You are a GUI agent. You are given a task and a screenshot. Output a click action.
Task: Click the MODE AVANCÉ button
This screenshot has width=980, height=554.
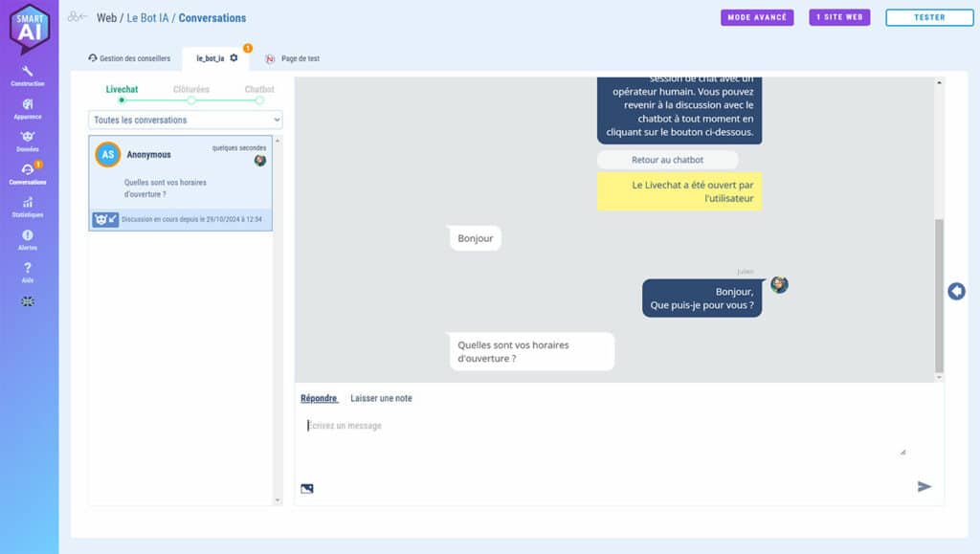click(757, 17)
